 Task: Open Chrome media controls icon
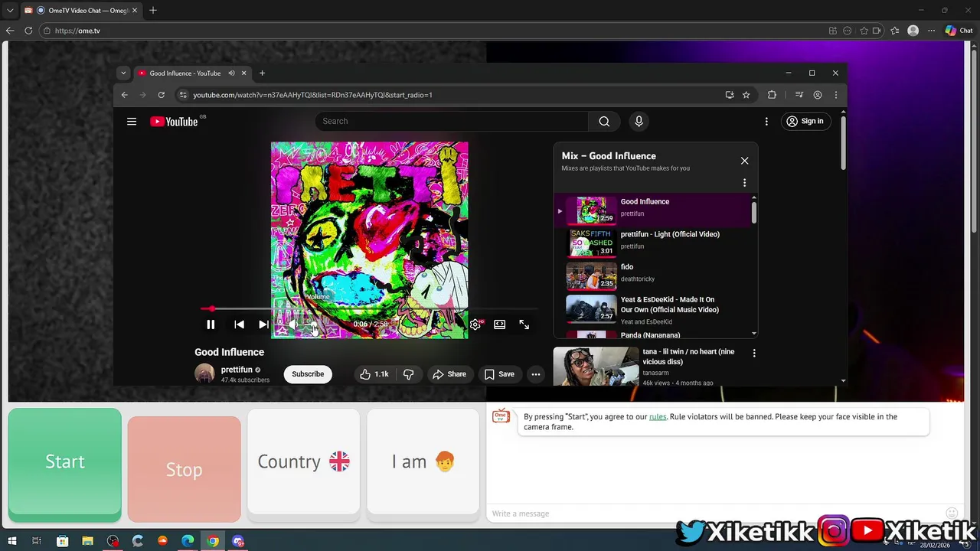(799, 95)
